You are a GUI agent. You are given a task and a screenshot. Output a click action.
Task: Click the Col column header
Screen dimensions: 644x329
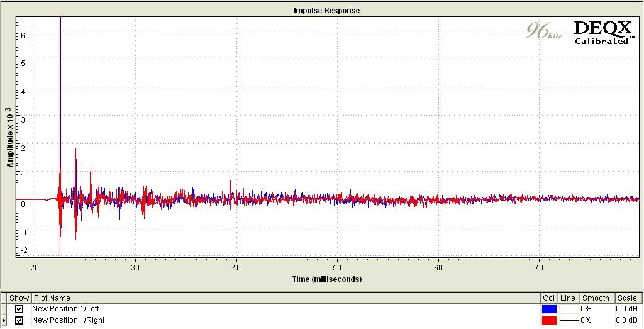click(x=548, y=298)
